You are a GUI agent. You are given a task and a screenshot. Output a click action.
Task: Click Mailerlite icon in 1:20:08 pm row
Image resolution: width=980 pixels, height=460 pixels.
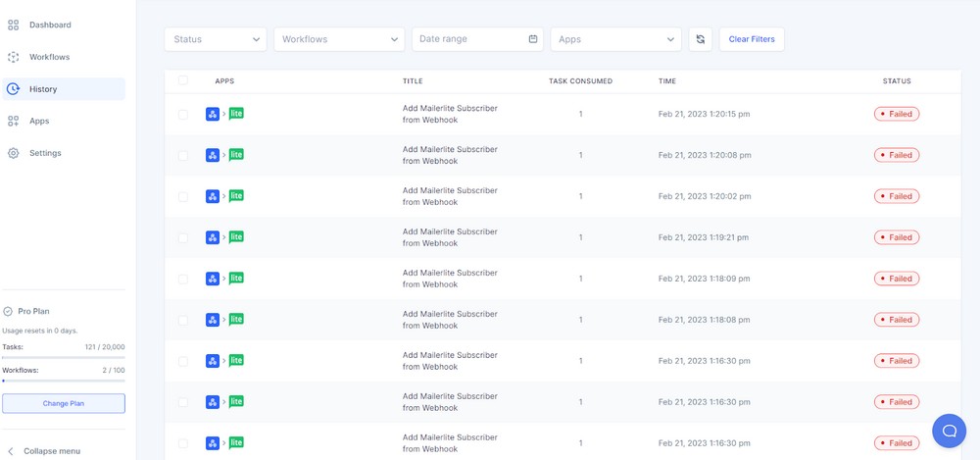pyautogui.click(x=236, y=155)
